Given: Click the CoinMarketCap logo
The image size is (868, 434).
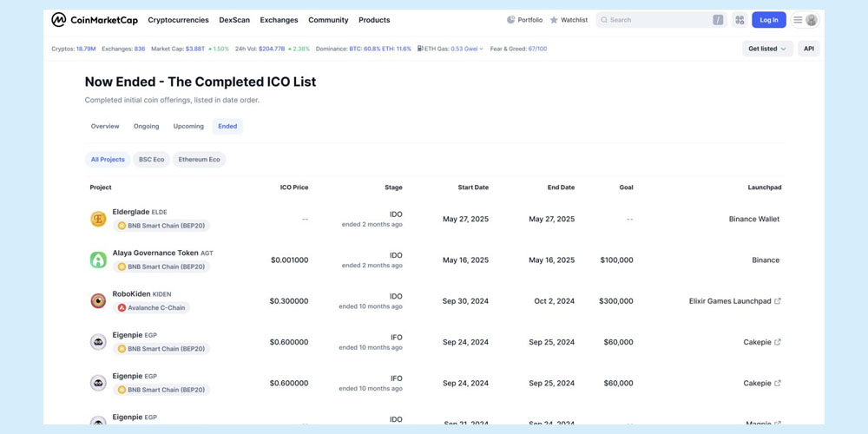Looking at the screenshot, I should pyautogui.click(x=95, y=20).
